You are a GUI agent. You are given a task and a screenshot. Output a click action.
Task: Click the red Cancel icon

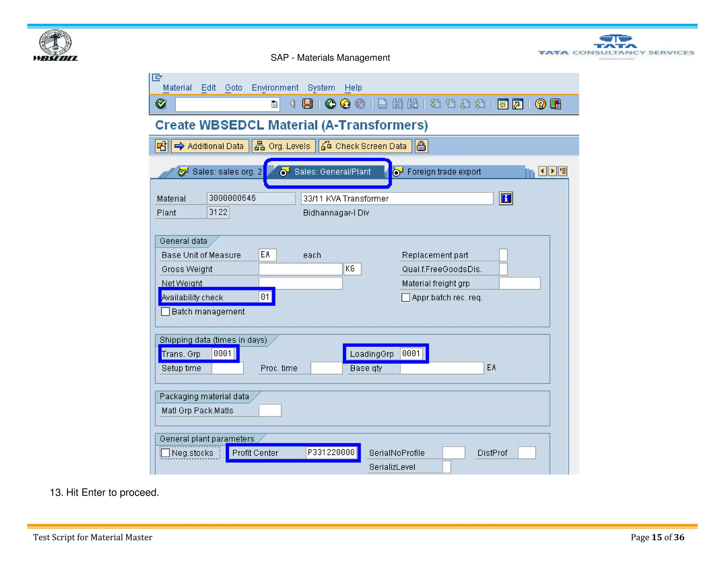click(360, 104)
